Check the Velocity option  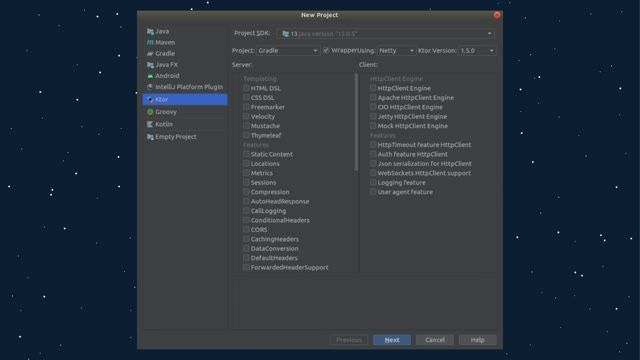[246, 116]
